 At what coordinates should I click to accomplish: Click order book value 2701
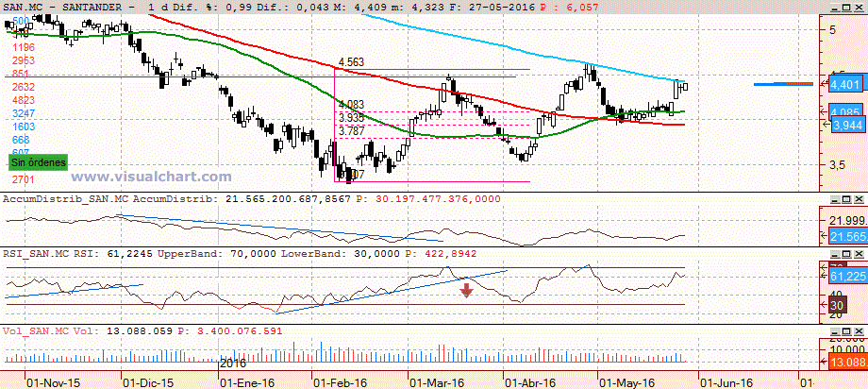[24, 179]
